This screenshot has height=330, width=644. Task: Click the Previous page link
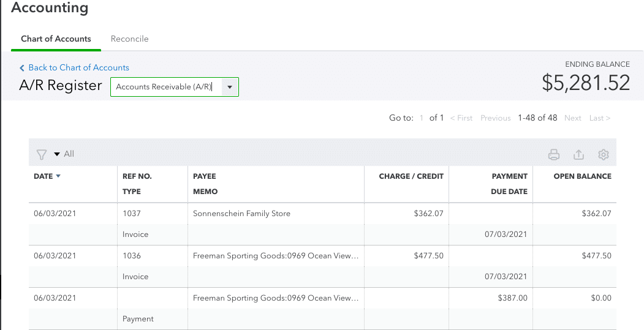point(495,118)
